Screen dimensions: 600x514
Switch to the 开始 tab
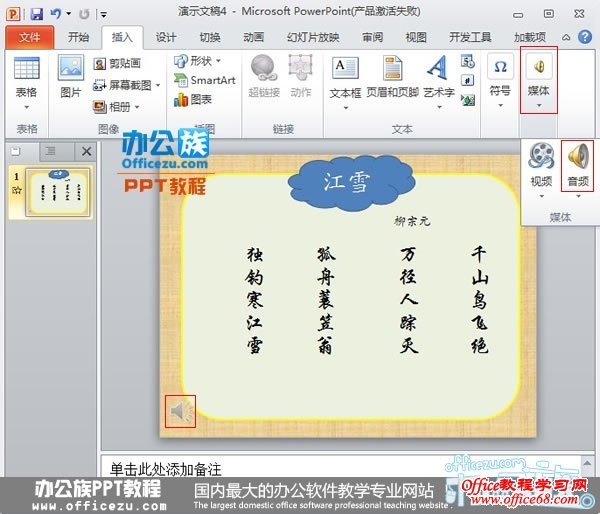coord(78,37)
